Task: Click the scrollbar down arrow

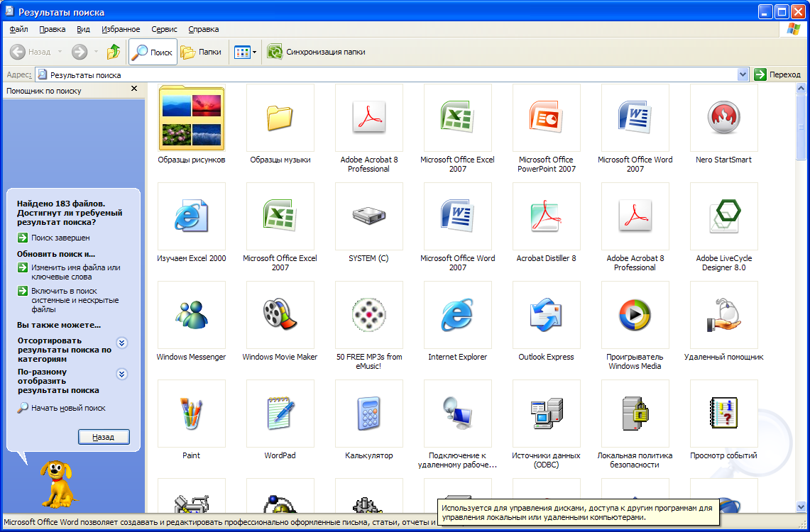Action: [x=801, y=507]
